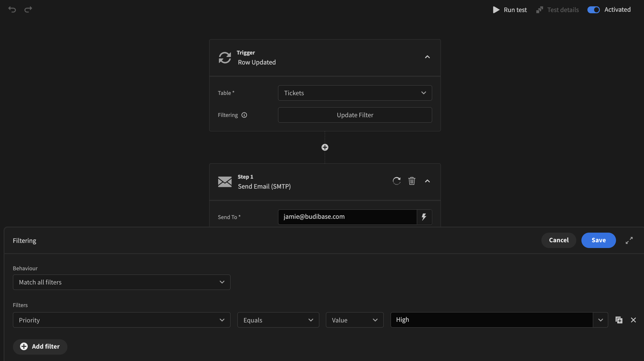Save the filtering settings
Viewport: 644px width, 361px height.
tap(598, 240)
